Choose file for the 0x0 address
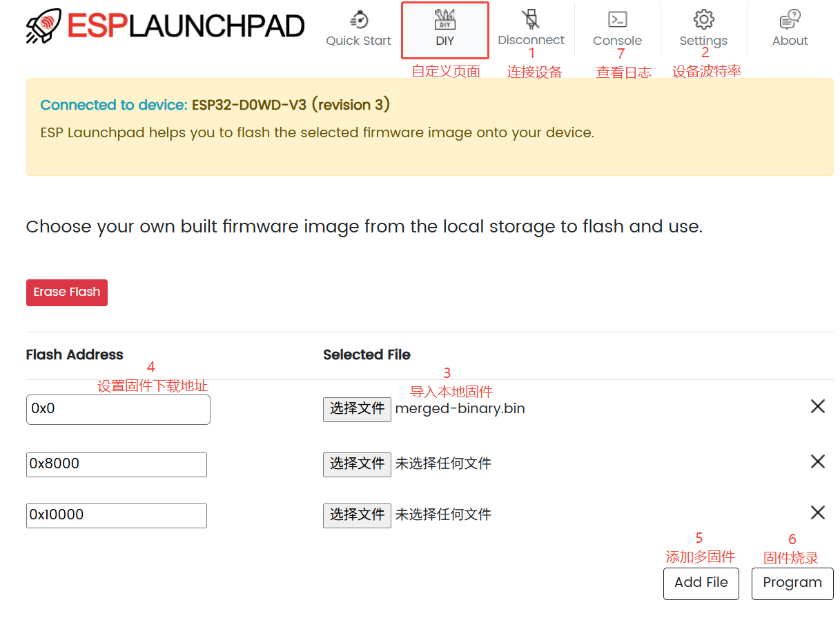Image resolution: width=840 pixels, height=629 pixels. pyautogui.click(x=357, y=409)
